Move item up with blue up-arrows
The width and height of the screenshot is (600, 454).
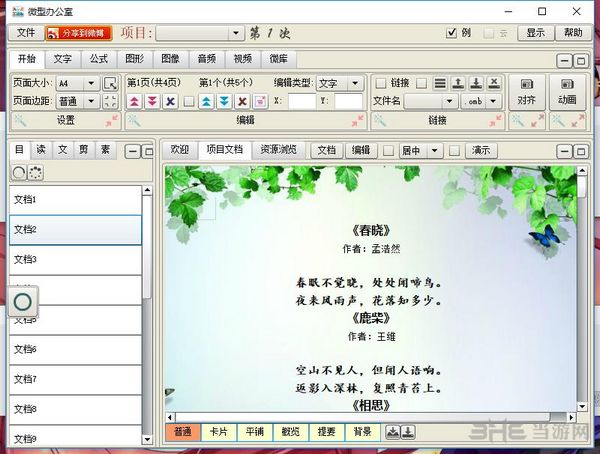pos(206,101)
